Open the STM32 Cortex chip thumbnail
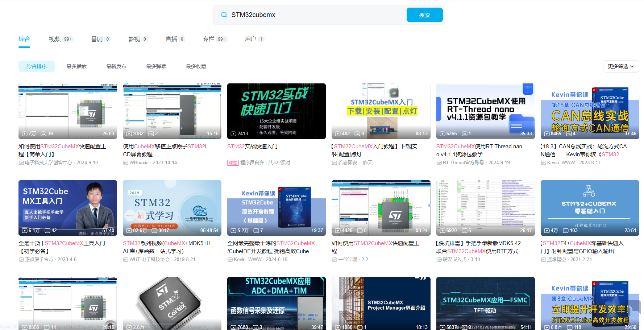 pos(172,304)
